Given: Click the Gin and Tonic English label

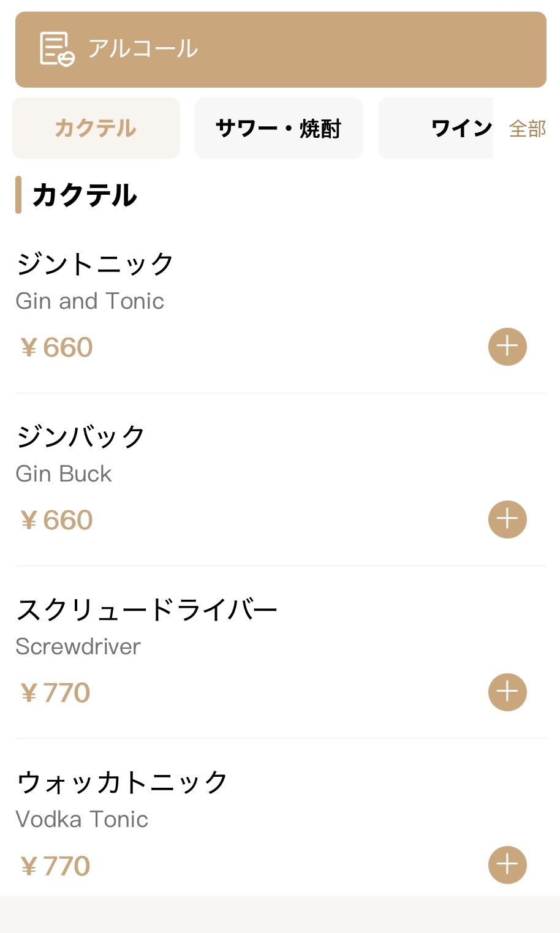Looking at the screenshot, I should [x=90, y=301].
